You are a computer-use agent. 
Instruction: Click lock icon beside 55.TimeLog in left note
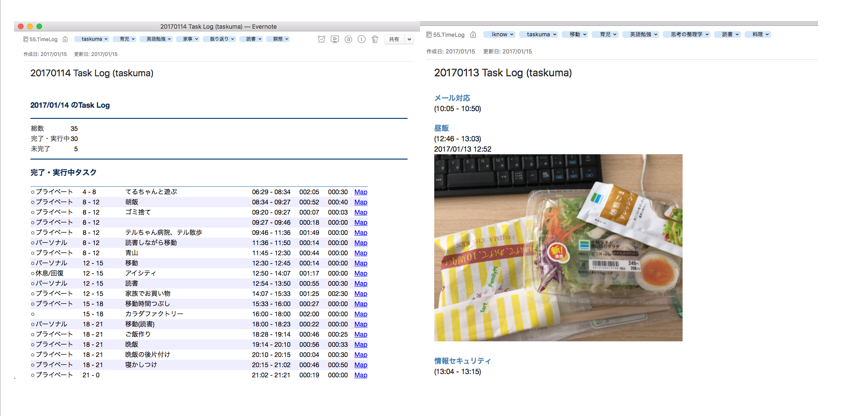(66, 40)
